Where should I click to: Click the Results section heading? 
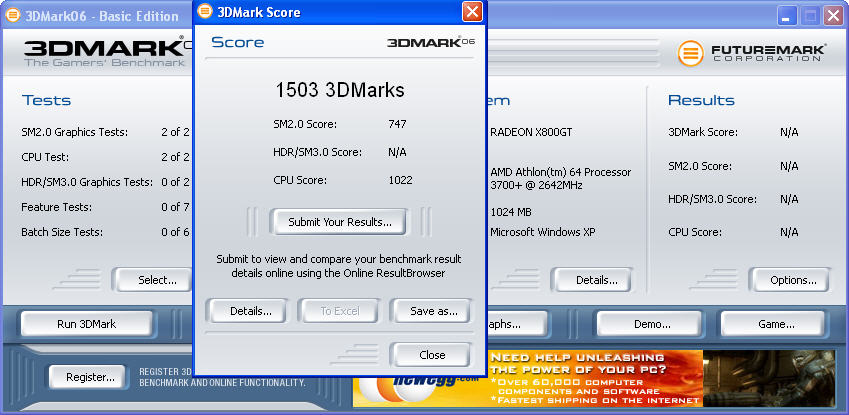(701, 100)
